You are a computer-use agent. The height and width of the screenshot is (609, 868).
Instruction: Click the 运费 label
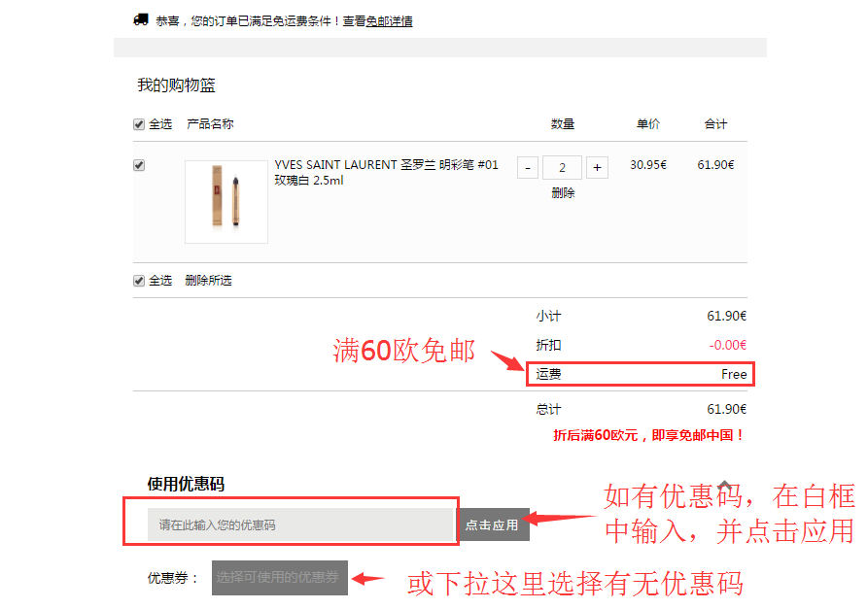tap(548, 375)
